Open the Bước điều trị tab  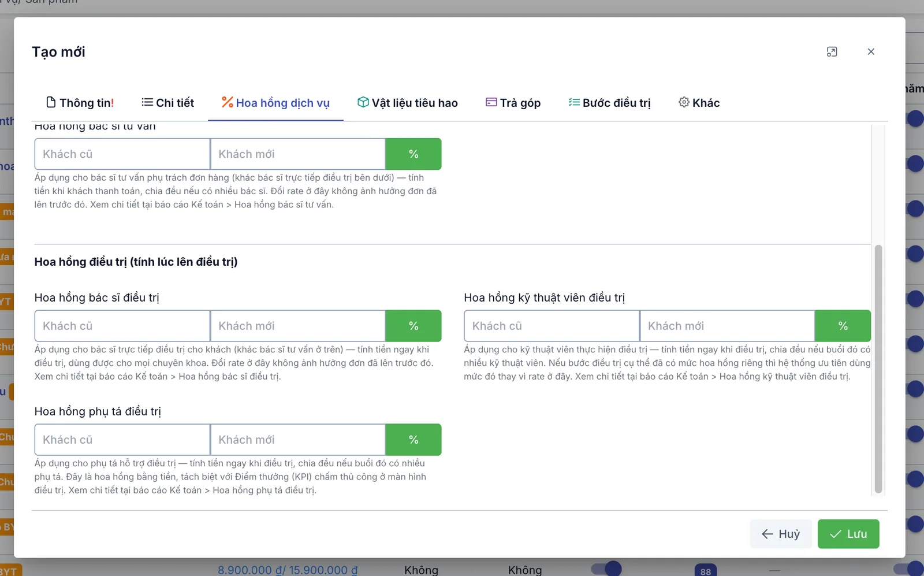coord(609,103)
